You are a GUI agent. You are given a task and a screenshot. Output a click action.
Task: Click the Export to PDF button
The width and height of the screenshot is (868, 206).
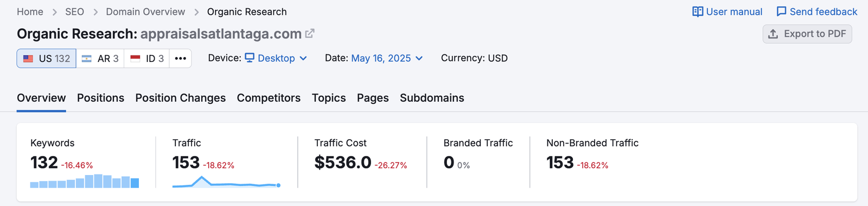[x=807, y=34]
